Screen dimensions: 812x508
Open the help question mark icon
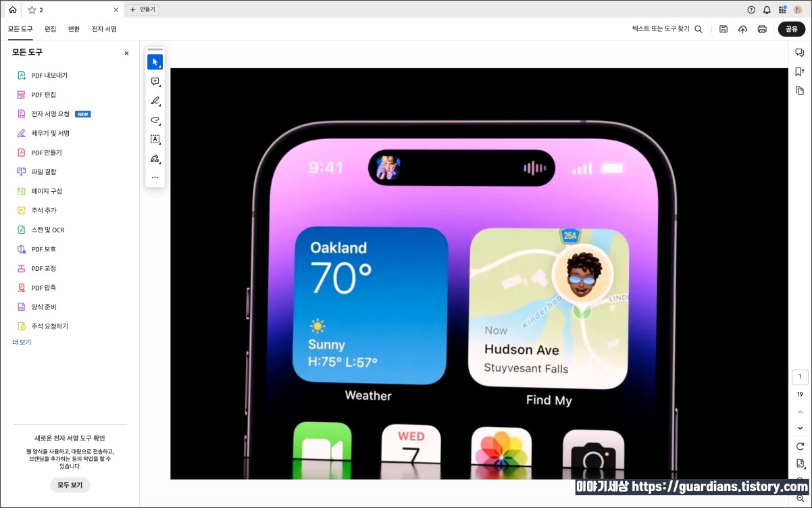(x=751, y=9)
